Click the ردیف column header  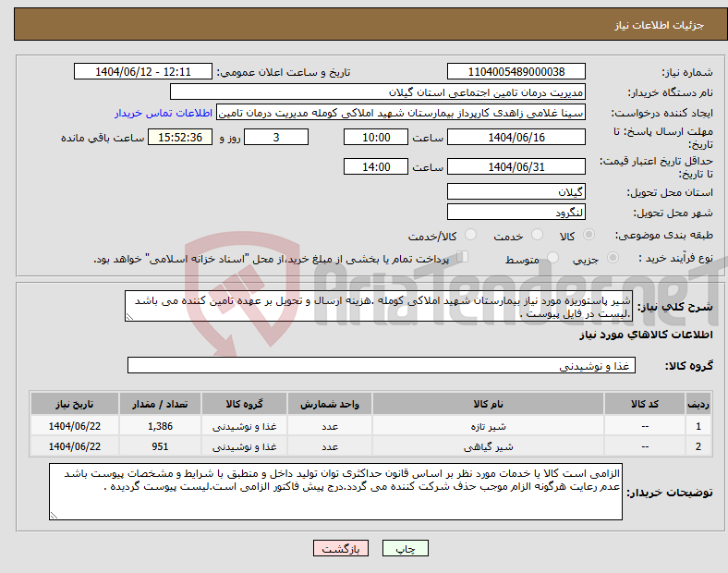[698, 404]
